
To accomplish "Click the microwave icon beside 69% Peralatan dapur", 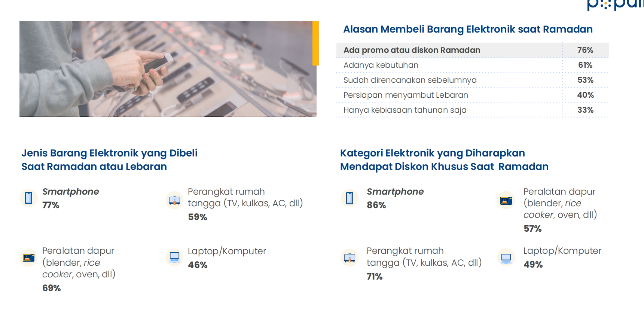I will pyautogui.click(x=28, y=258).
